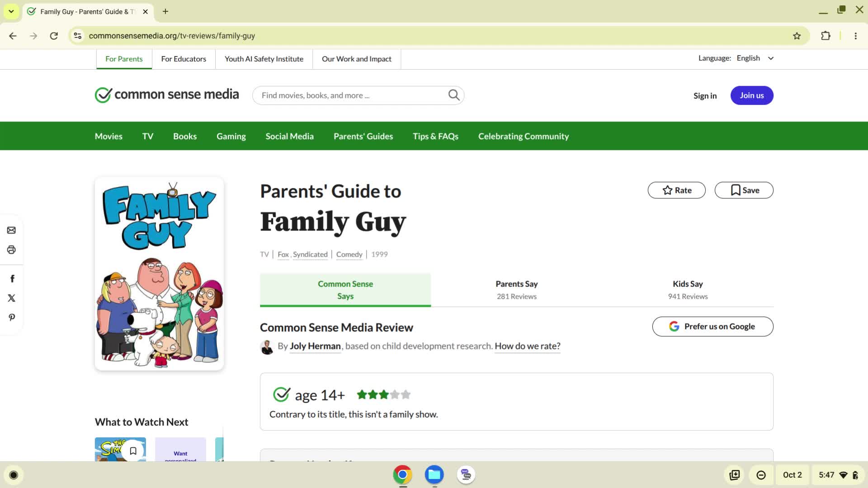Image resolution: width=868 pixels, height=488 pixels.
Task: Pin the review on Pinterest
Action: (12, 317)
